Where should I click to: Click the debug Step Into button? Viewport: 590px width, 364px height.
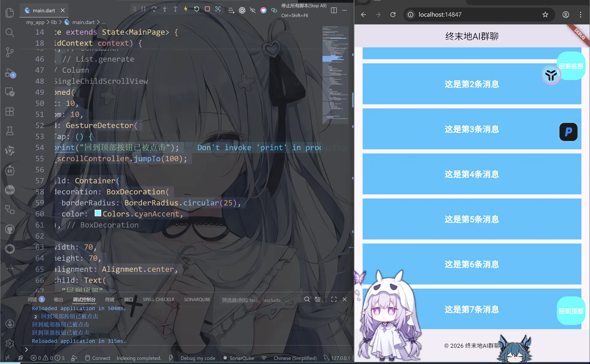point(165,9)
